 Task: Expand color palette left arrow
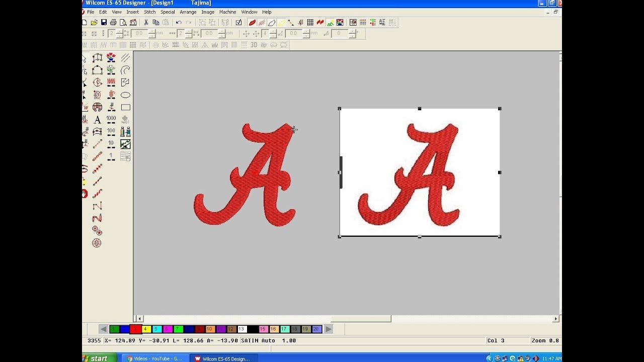pyautogui.click(x=103, y=329)
